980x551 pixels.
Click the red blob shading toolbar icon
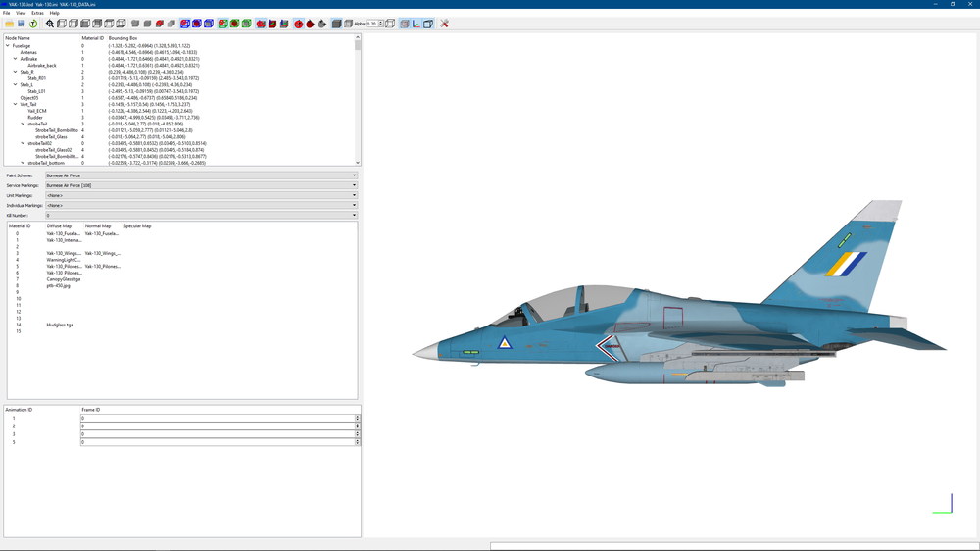tap(160, 24)
